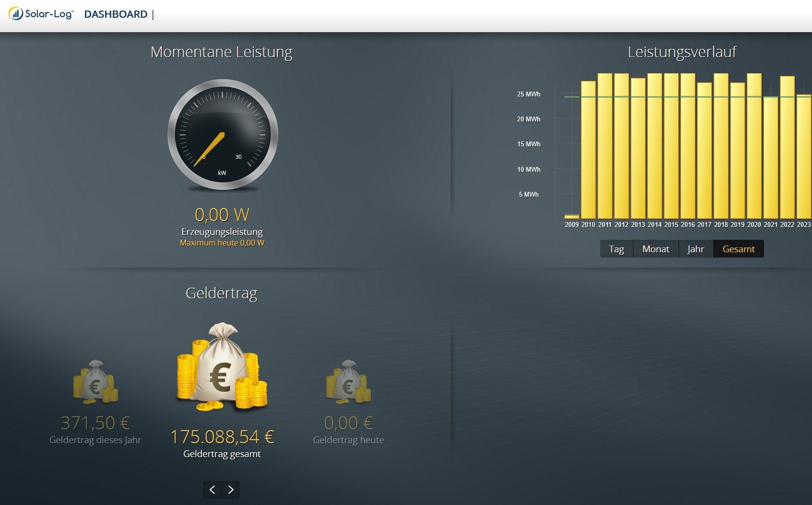Switch to the Tag view
Viewport: 812px width, 505px height.
point(616,248)
